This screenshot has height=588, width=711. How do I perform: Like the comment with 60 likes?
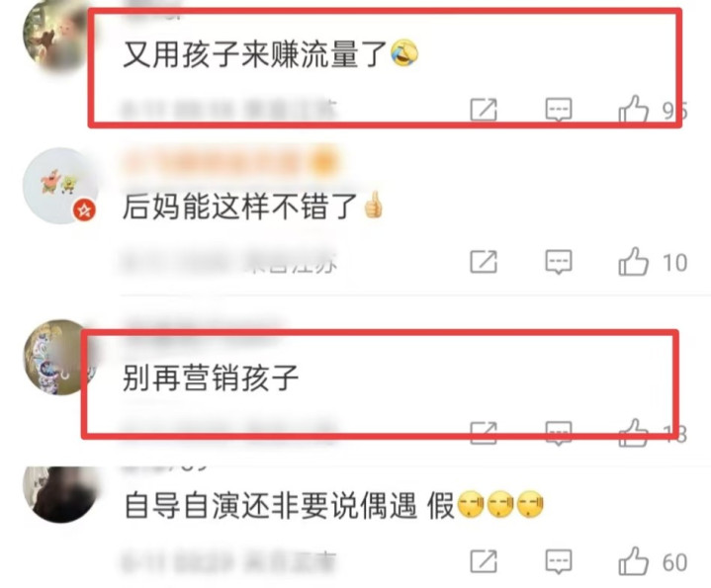[x=634, y=561]
